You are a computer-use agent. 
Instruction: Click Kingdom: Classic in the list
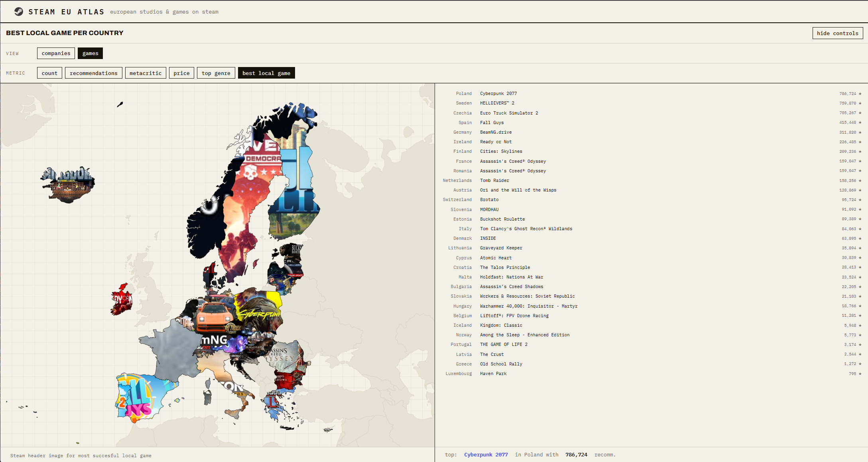click(501, 325)
